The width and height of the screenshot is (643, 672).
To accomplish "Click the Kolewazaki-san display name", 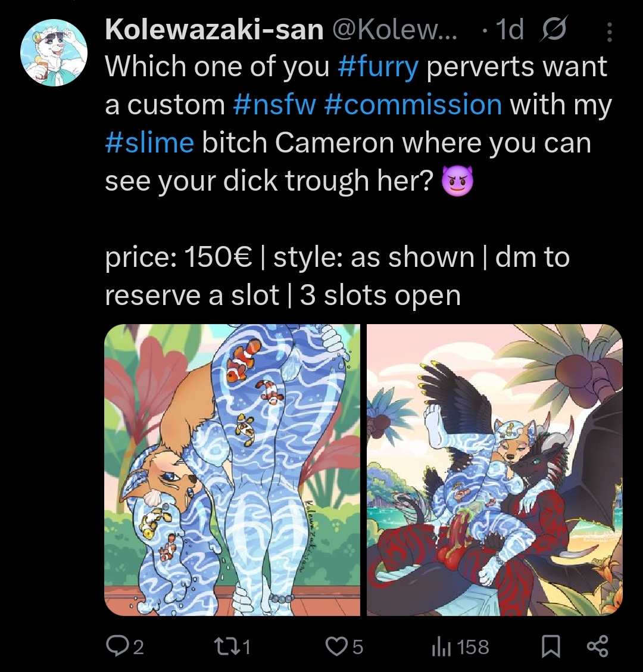I will click(214, 29).
